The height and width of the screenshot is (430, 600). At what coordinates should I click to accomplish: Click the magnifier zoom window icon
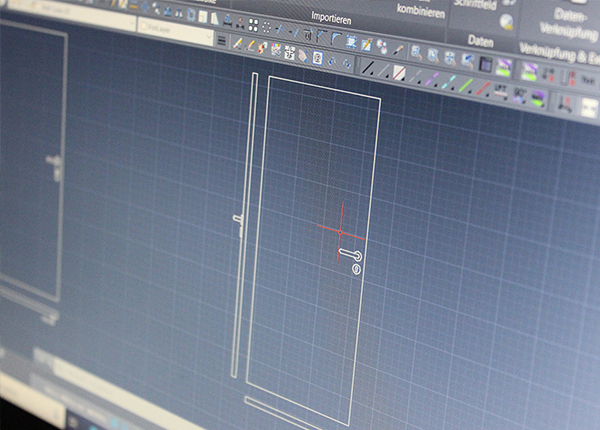point(415,52)
